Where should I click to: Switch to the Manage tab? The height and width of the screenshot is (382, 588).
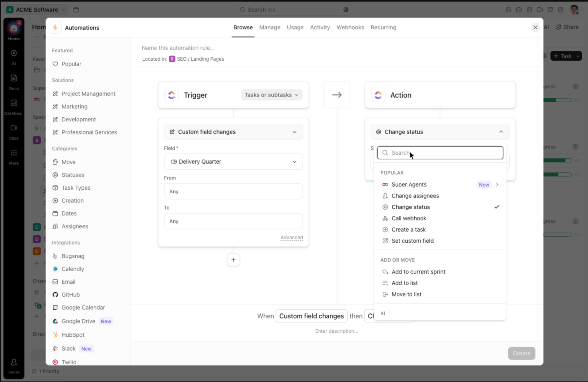(x=269, y=28)
